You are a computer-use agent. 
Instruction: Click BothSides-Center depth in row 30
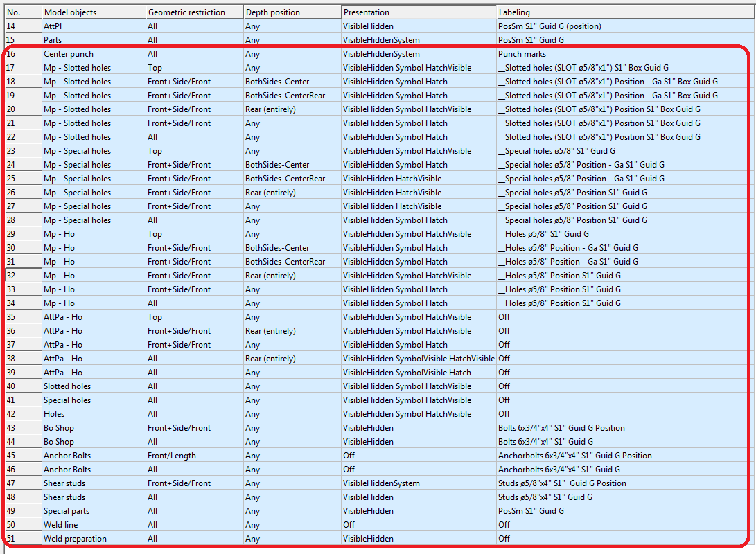[x=292, y=248]
